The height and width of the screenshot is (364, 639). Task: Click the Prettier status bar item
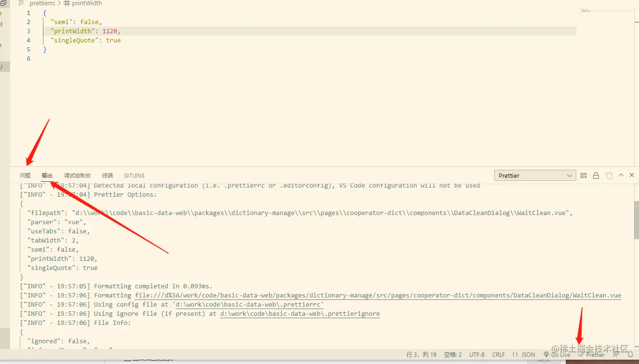pyautogui.click(x=591, y=355)
